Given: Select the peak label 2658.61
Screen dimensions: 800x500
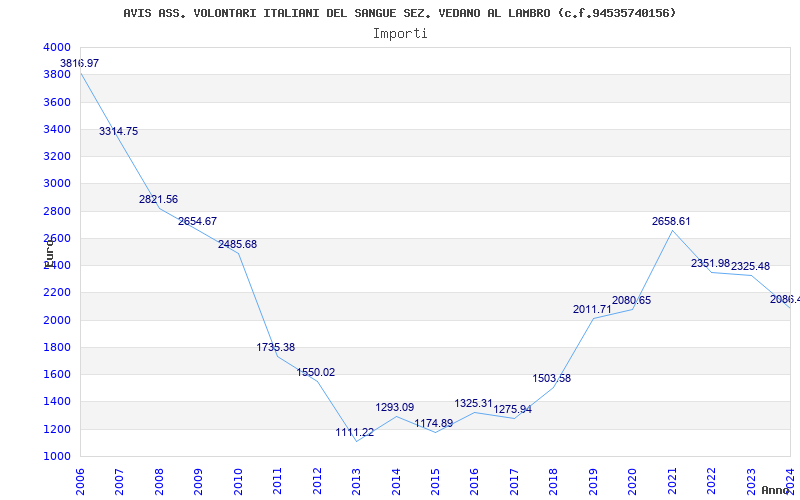Looking at the screenshot, I should point(671,221).
